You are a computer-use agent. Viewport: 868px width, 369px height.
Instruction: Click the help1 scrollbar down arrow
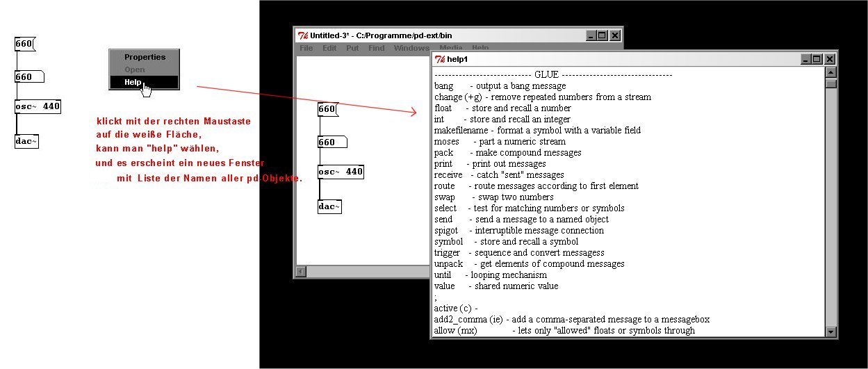click(830, 332)
